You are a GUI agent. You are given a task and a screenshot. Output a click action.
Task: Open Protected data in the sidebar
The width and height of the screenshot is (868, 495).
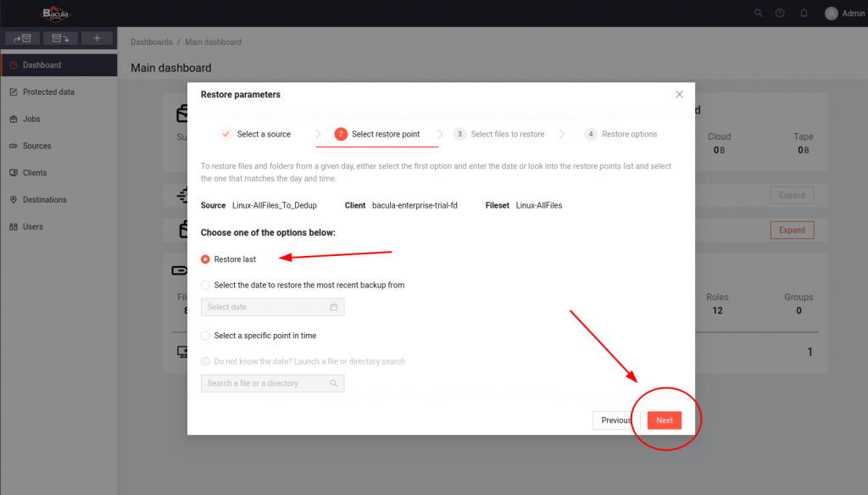pos(48,92)
